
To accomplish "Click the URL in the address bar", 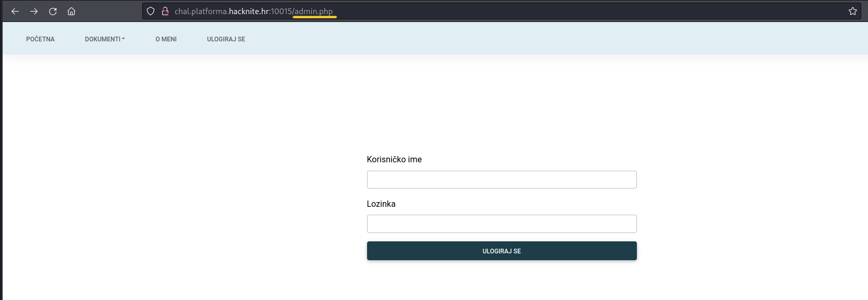I will [254, 11].
